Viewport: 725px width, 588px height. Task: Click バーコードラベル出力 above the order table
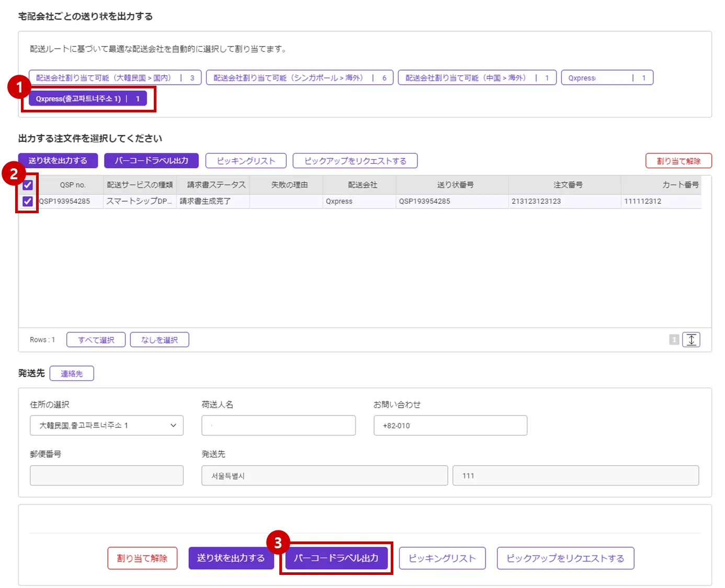[152, 161]
